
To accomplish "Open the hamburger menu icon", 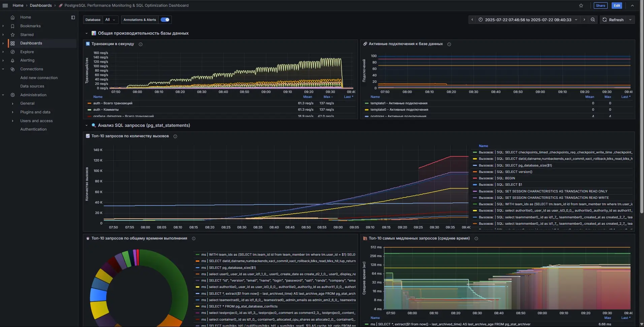I will pos(5,5).
